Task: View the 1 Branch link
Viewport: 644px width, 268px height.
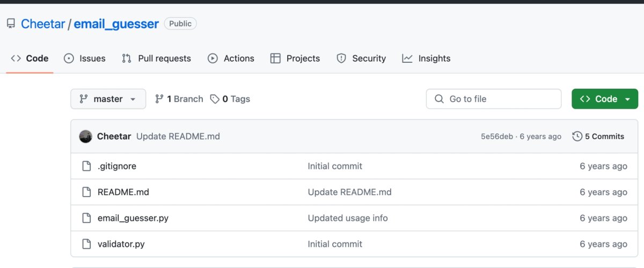Action: [179, 99]
